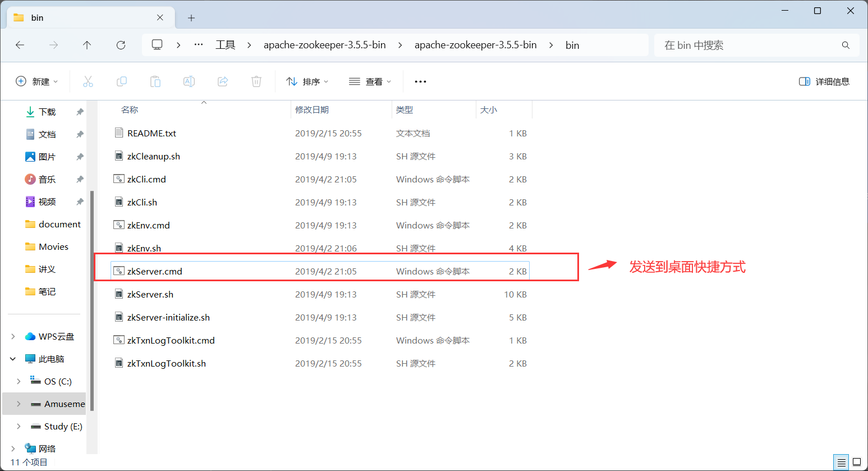868x471 pixels.
Task: Click the PC monitor icon in address bar
Action: pyautogui.click(x=157, y=44)
